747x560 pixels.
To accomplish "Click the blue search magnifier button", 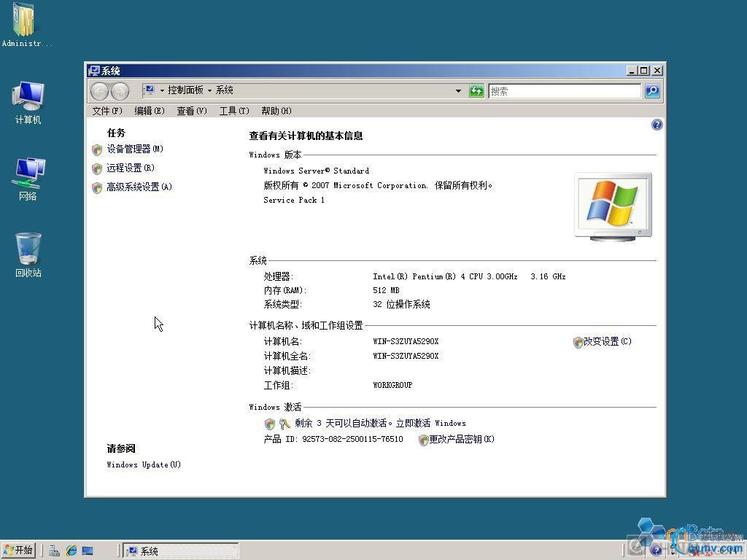I will (652, 91).
